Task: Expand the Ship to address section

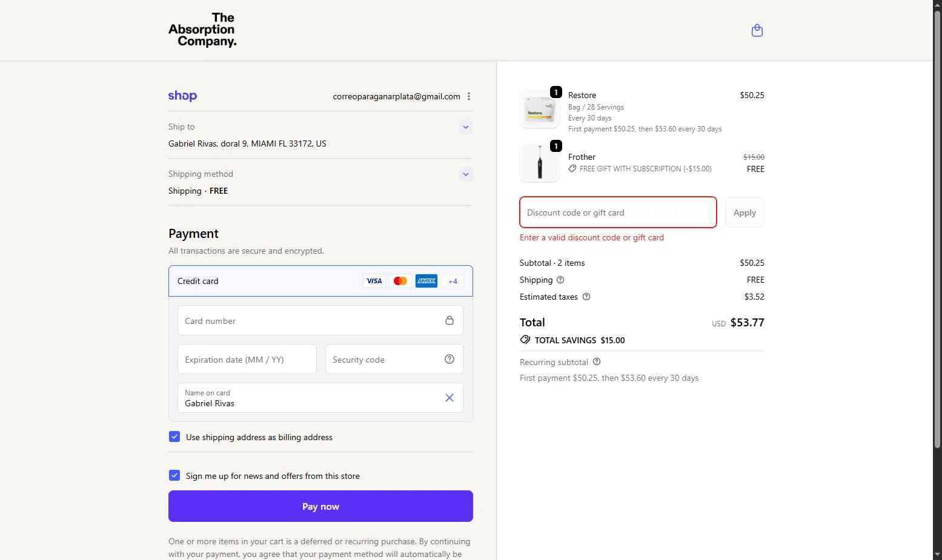Action: (x=465, y=127)
